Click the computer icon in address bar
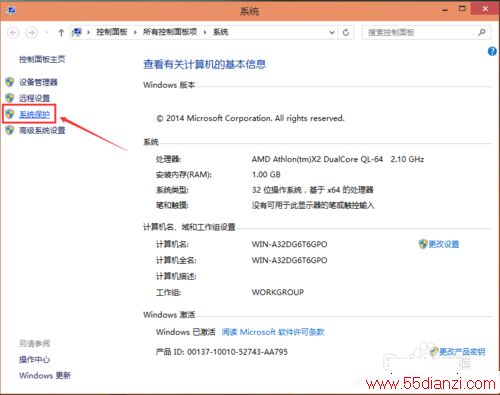 [77, 32]
